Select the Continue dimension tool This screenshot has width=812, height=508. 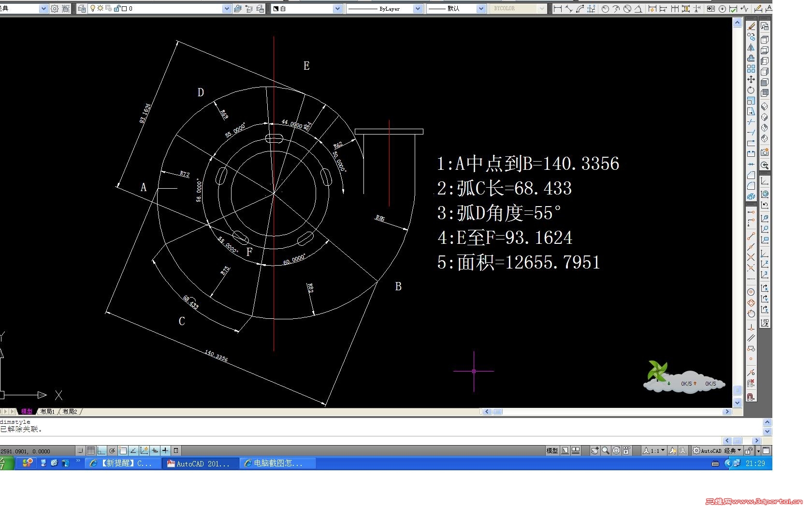click(x=675, y=9)
